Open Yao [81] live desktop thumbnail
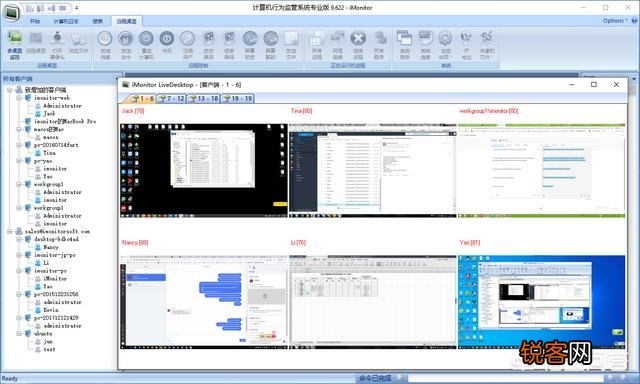This screenshot has height=384, width=640. (x=542, y=302)
